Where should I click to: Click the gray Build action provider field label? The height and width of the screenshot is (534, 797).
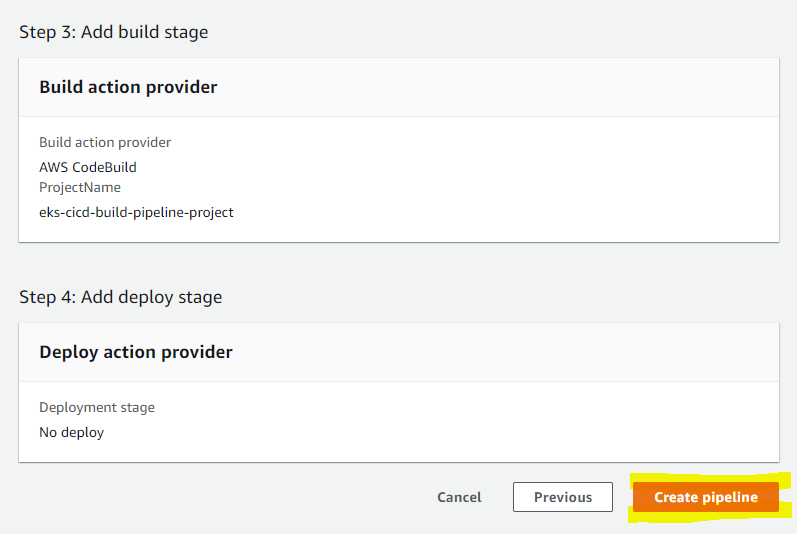105,142
